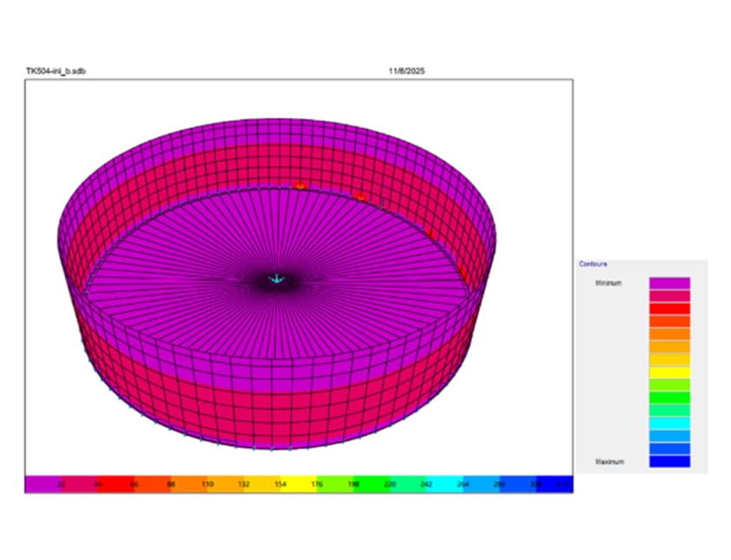Click the Contours panel heading

(593, 264)
